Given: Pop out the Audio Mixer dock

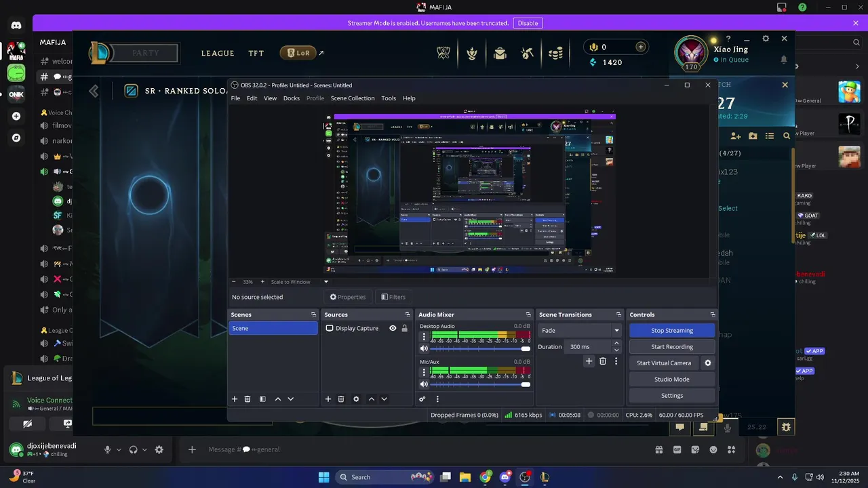Looking at the screenshot, I should (x=528, y=314).
